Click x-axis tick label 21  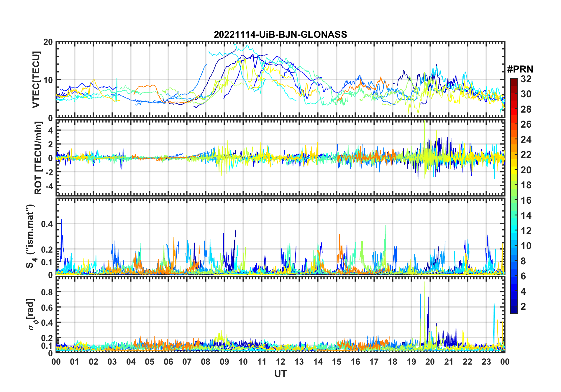(449, 362)
